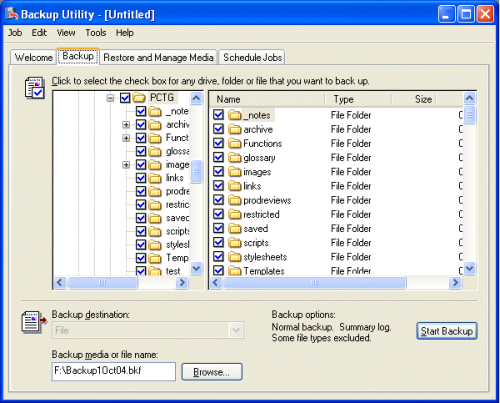Select the stylesheets folder icon in file list
This screenshot has height=403, width=500.
point(235,257)
